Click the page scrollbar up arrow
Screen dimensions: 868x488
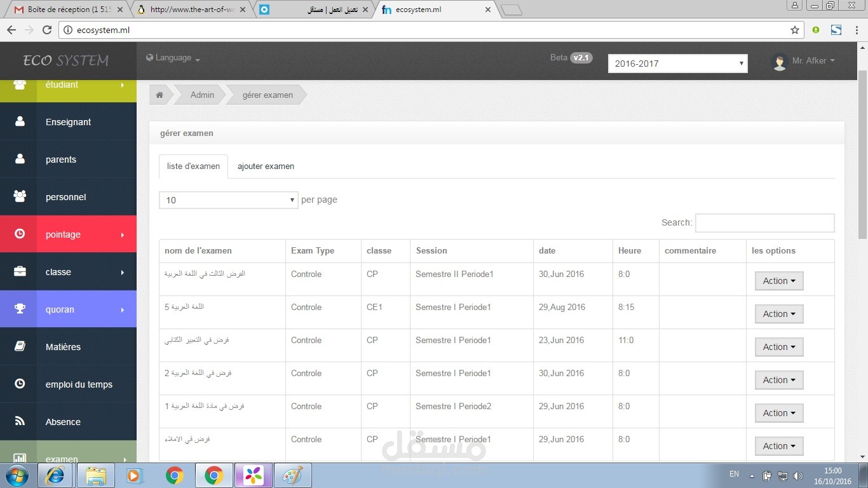tap(862, 47)
